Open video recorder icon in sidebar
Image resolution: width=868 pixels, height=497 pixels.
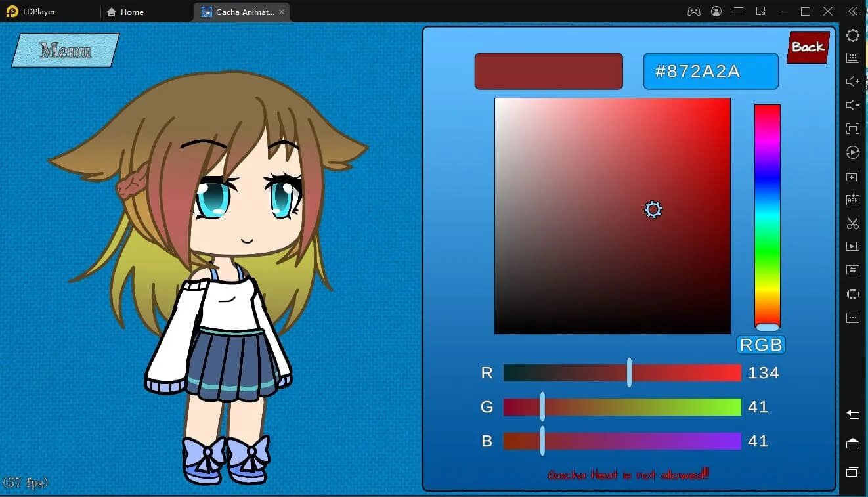[852, 246]
